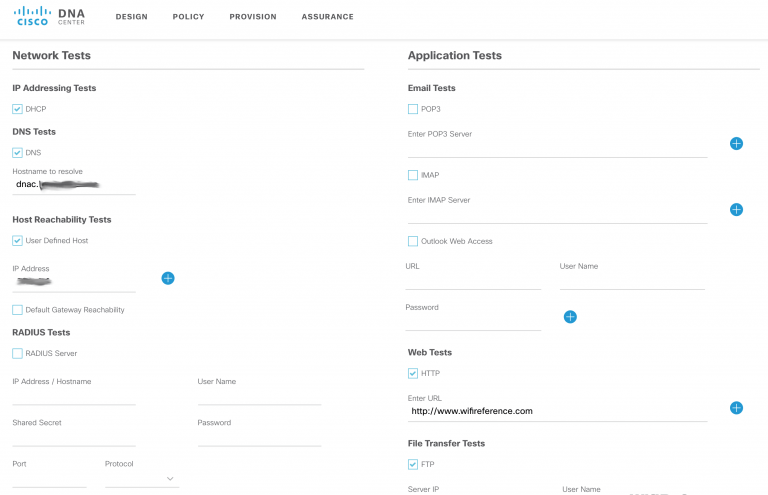Image resolution: width=768 pixels, height=495 pixels.
Task: Click the Outlook Web Access User Name field
Action: 632,281
